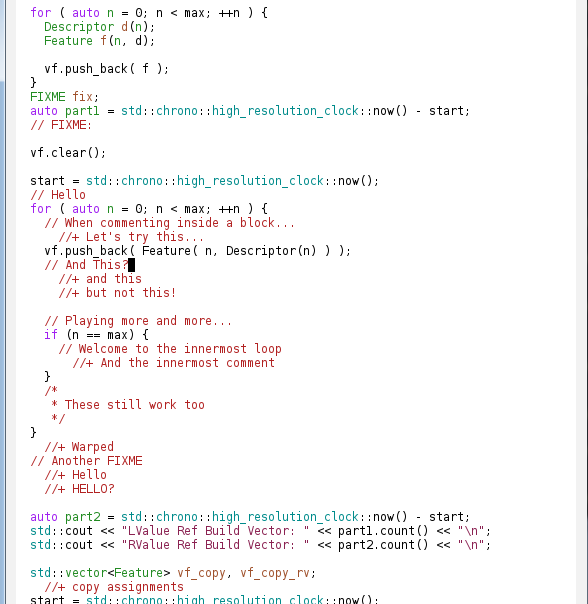Click the 'part1.count()' call

click(383, 531)
